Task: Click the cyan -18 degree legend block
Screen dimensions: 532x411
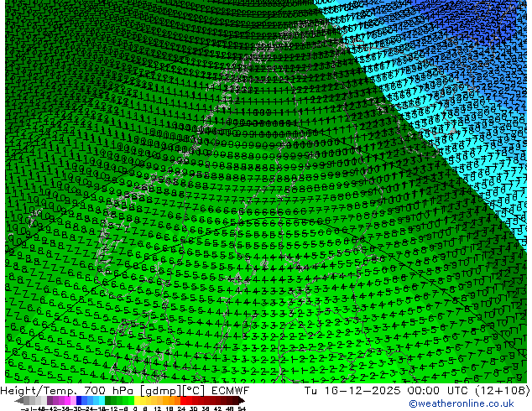Action: [x=102, y=400]
